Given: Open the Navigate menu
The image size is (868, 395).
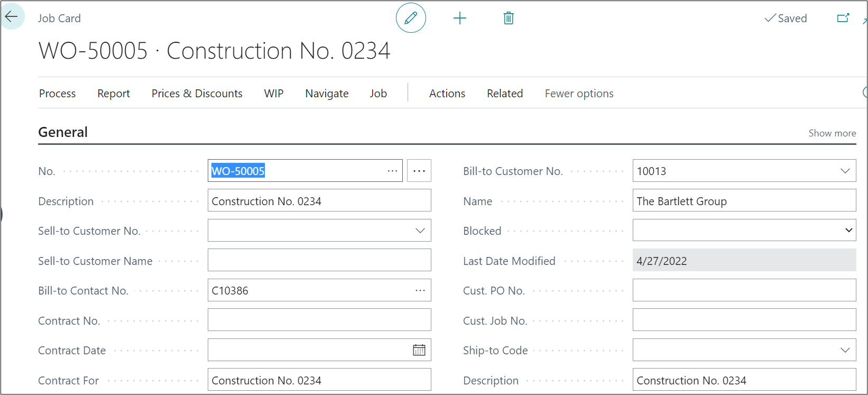Looking at the screenshot, I should (x=327, y=94).
